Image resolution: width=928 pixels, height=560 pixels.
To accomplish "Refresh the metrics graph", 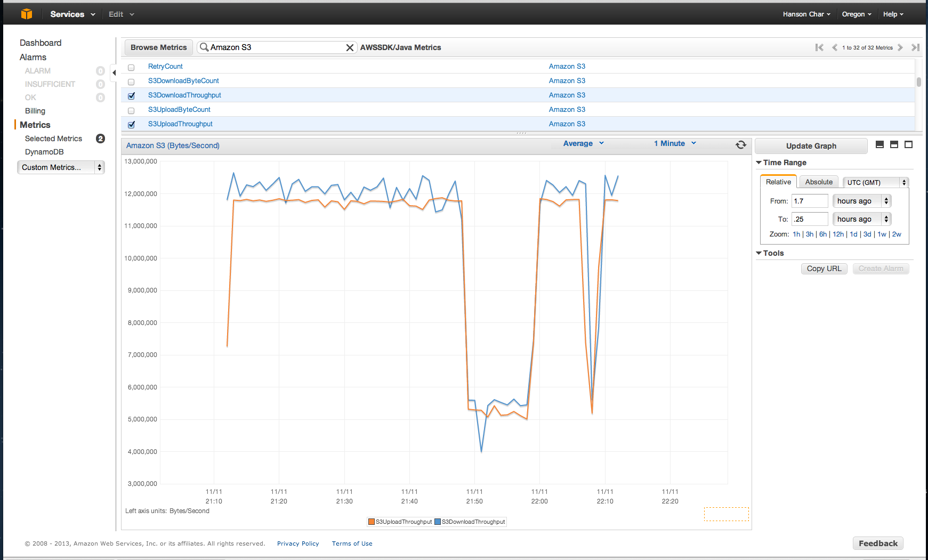I will 740,144.
